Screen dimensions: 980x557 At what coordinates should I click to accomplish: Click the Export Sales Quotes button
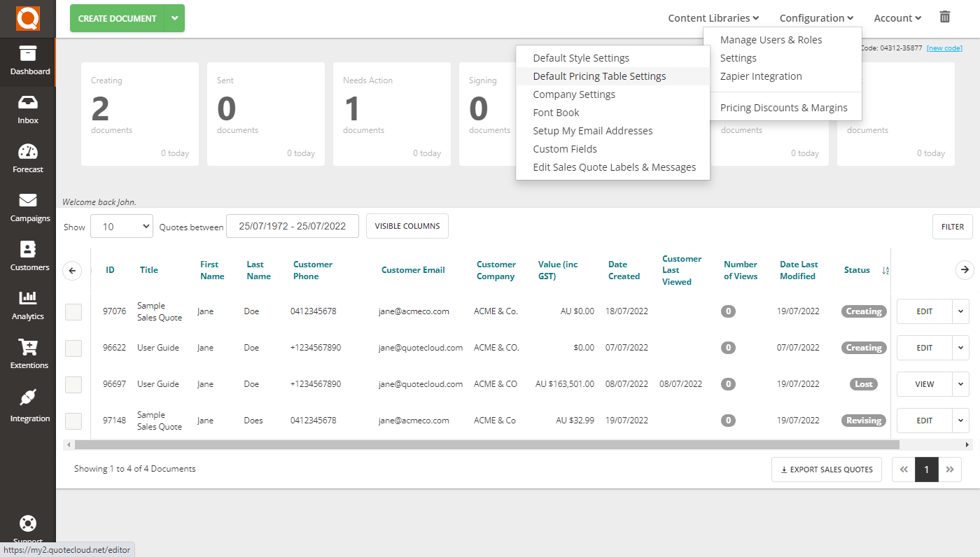tap(826, 470)
